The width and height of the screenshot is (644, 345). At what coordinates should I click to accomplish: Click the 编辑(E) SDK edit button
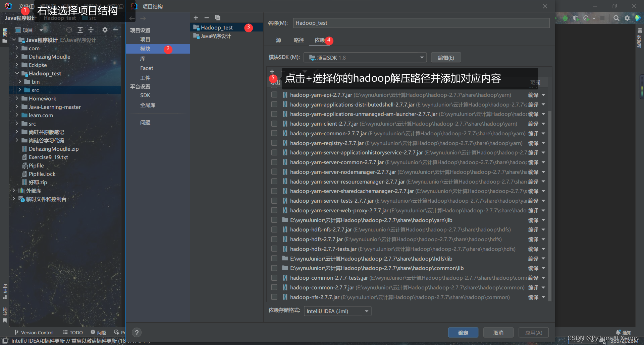tap(446, 58)
